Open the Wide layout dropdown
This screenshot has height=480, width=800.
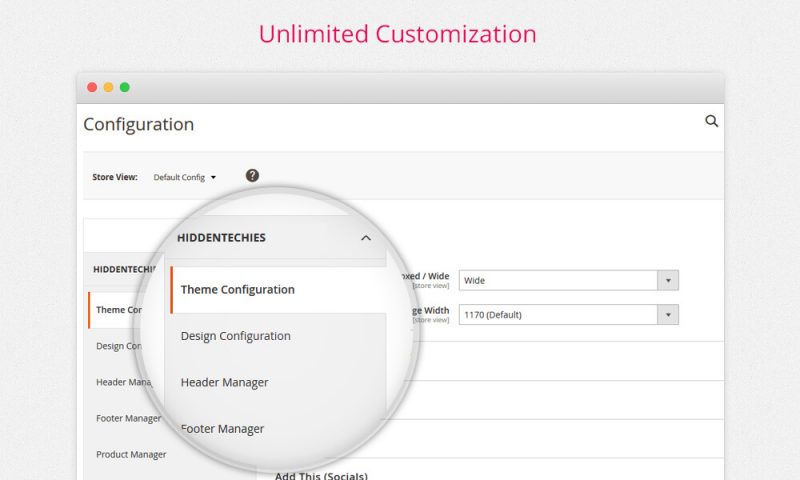[568, 281]
